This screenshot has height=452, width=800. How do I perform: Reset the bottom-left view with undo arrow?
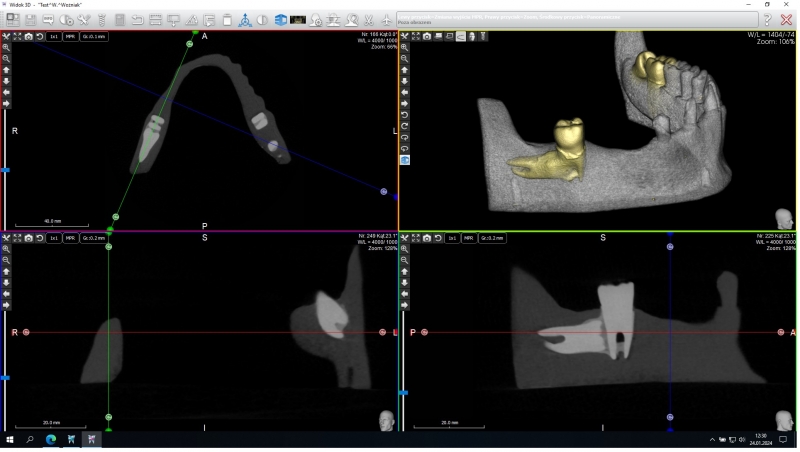coord(39,238)
